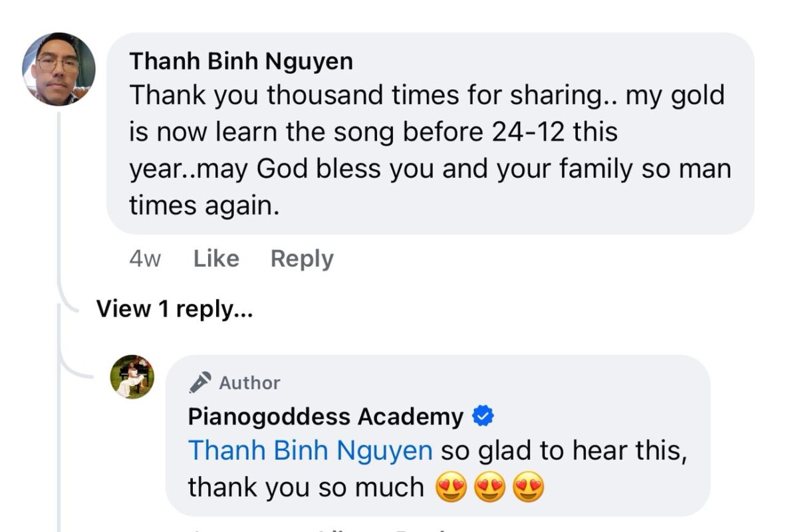Click the first heart-eyes emoji
This screenshot has width=786, height=532.
tap(452, 488)
